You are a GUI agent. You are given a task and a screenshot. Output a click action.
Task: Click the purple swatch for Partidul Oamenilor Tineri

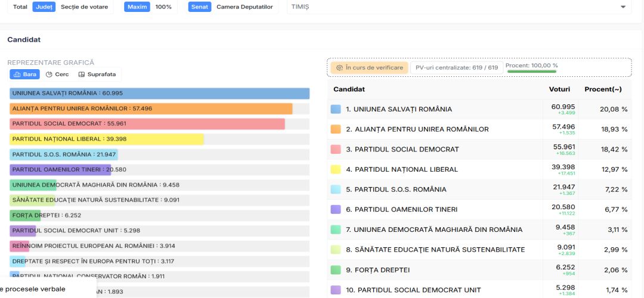(336, 209)
